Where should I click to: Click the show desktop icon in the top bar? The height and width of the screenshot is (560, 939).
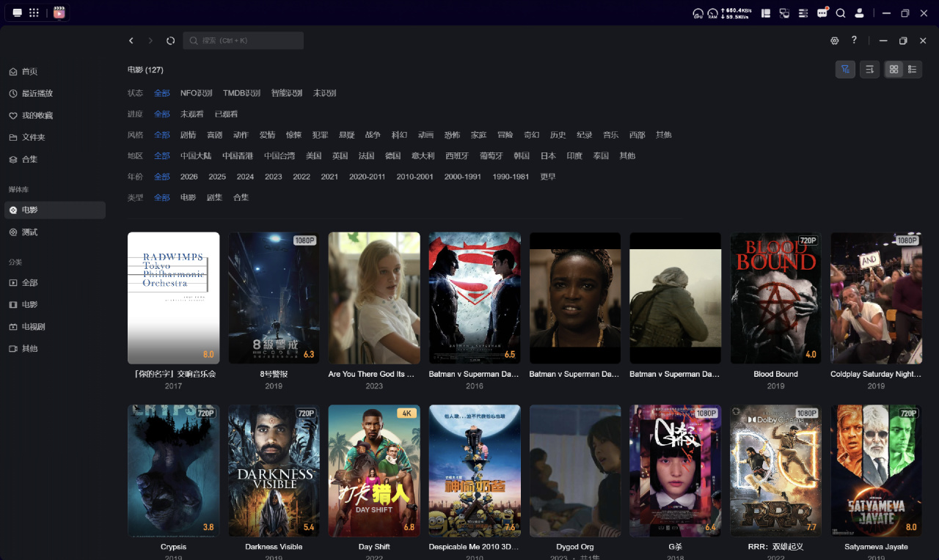pos(18,12)
